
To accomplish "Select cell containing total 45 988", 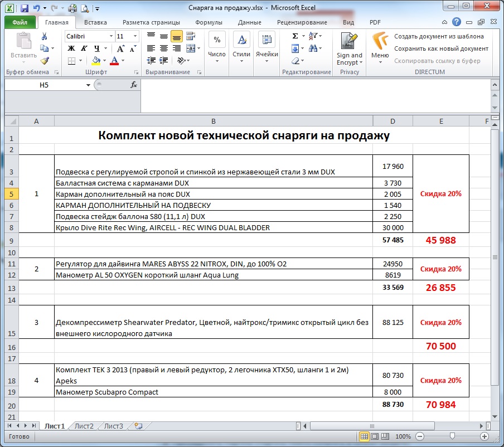I will click(x=440, y=241).
